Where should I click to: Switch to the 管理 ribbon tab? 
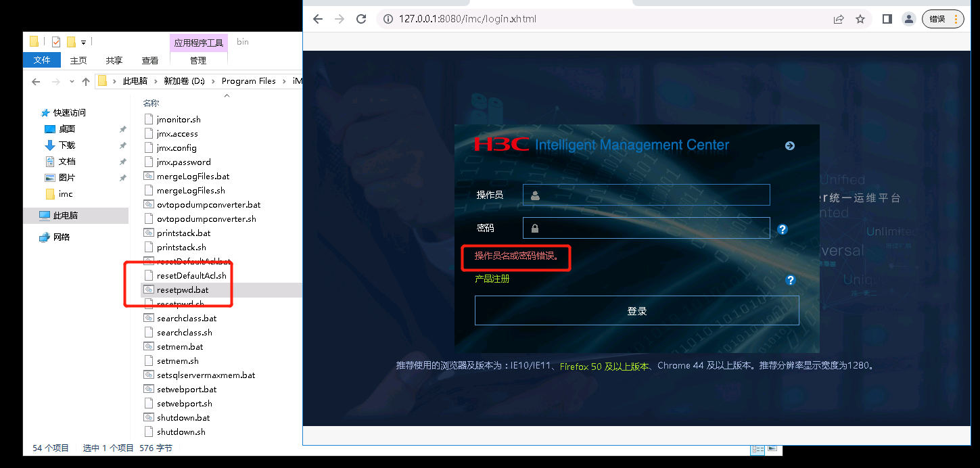198,60
